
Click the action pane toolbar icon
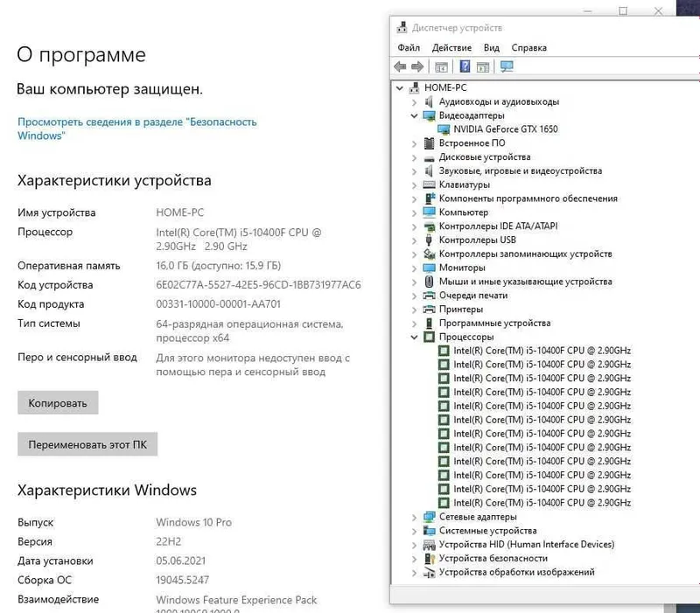pyautogui.click(x=483, y=67)
